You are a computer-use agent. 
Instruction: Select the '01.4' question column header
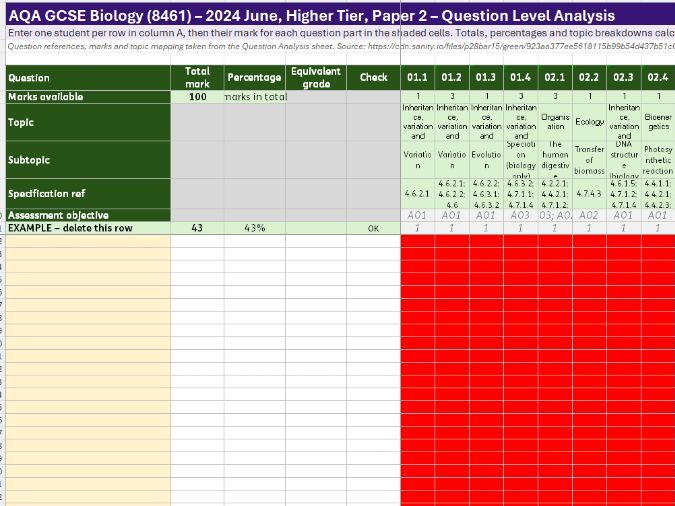pyautogui.click(x=520, y=78)
